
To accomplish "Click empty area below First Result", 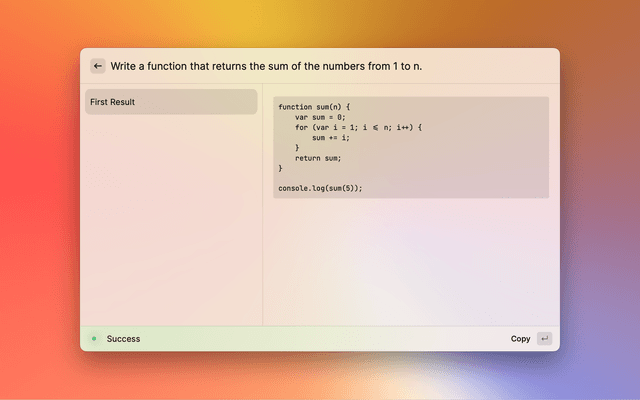I will tap(170, 220).
